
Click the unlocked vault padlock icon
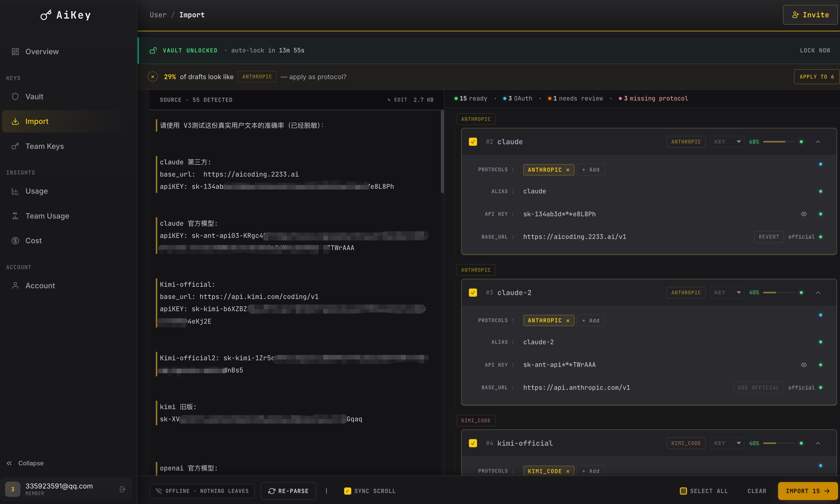pos(153,50)
